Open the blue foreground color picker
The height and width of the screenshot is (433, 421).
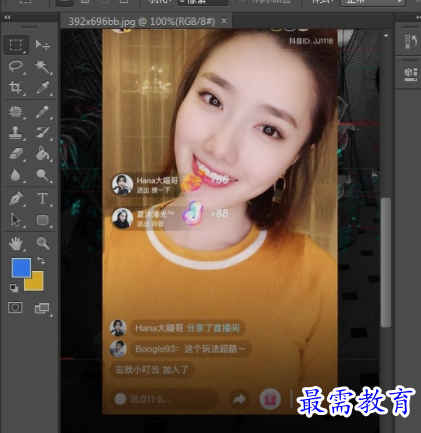pyautogui.click(x=21, y=268)
